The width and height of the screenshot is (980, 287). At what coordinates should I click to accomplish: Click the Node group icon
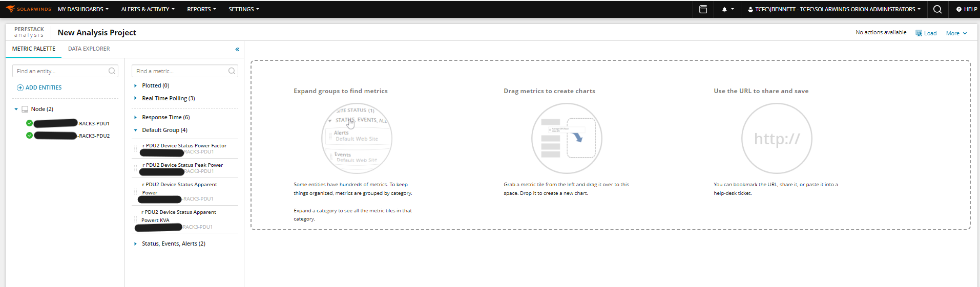25,109
